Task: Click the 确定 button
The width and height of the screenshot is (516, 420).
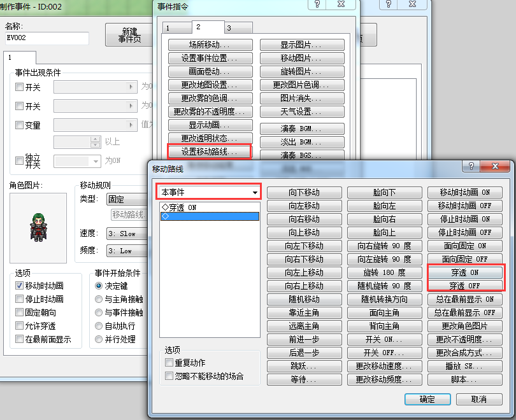Action: (427, 399)
